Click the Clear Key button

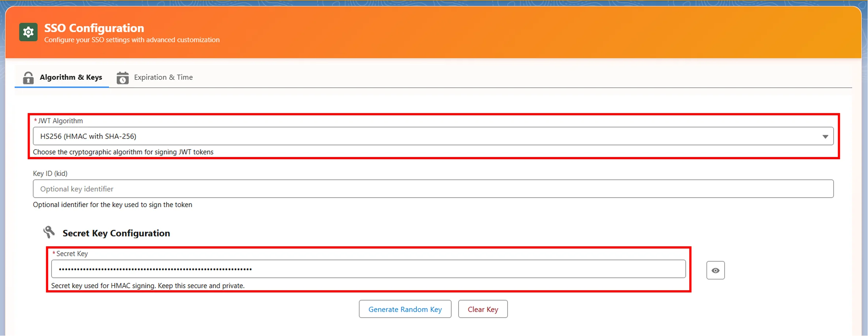click(x=483, y=309)
